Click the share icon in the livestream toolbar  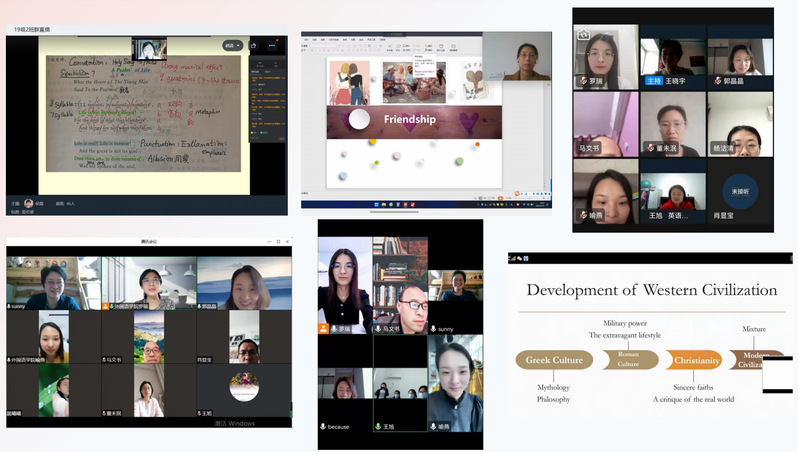coord(255,45)
